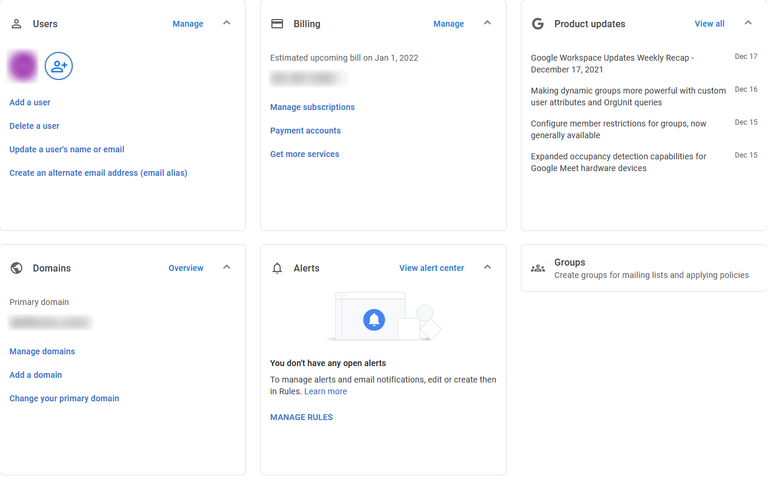
Task: Click You don't have any open alerts
Action: pyautogui.click(x=328, y=363)
